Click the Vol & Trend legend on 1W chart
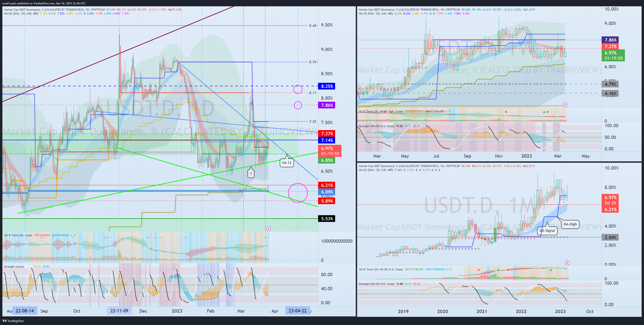Image resolution: width=644 pixels, height=325 pixels. click(404, 111)
